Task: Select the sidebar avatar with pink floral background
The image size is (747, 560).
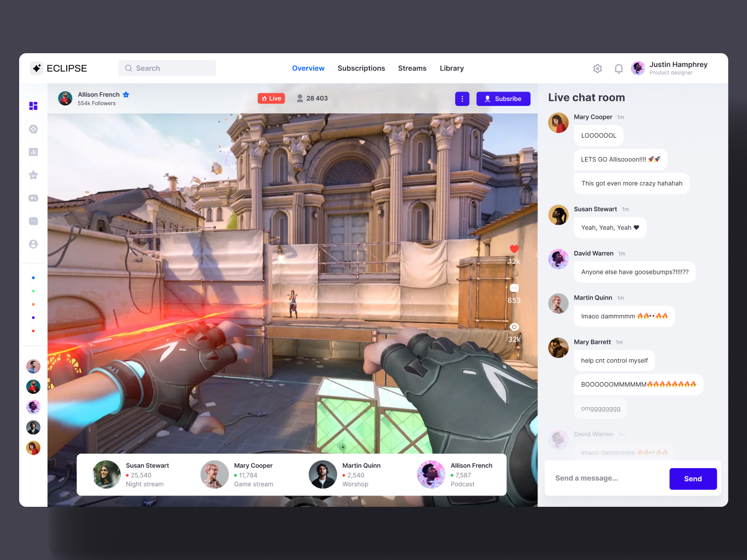Action: 33,407
